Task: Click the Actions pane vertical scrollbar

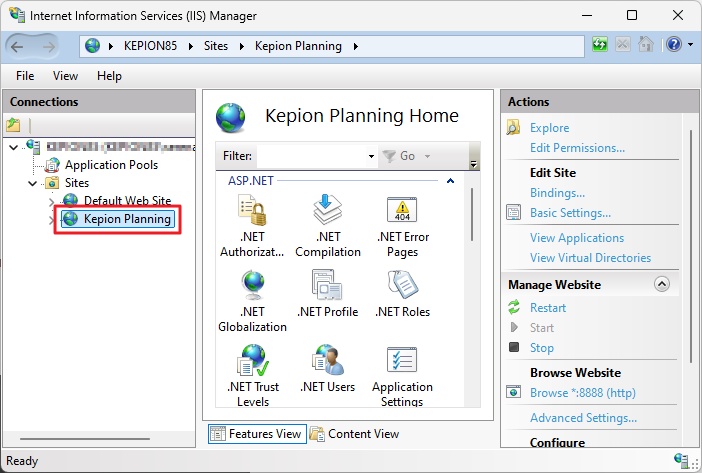Action: pyautogui.click(x=691, y=245)
